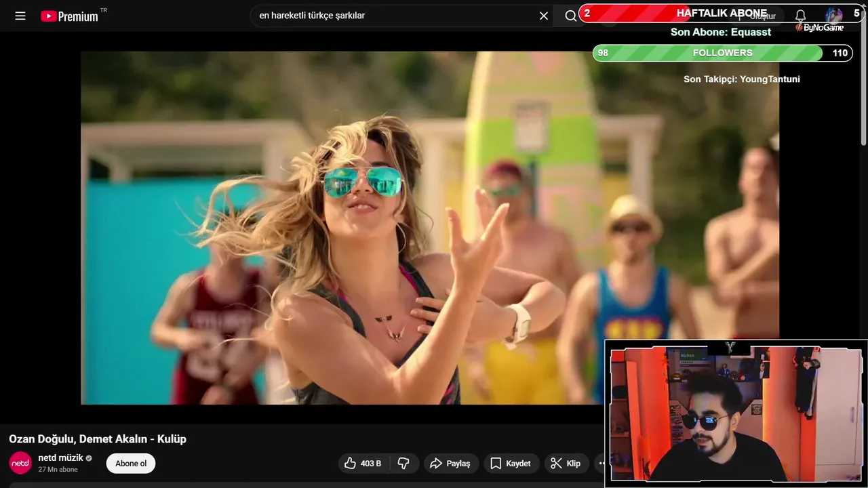Open more actions three-dot button
This screenshot has height=488, width=868.
[x=599, y=464]
